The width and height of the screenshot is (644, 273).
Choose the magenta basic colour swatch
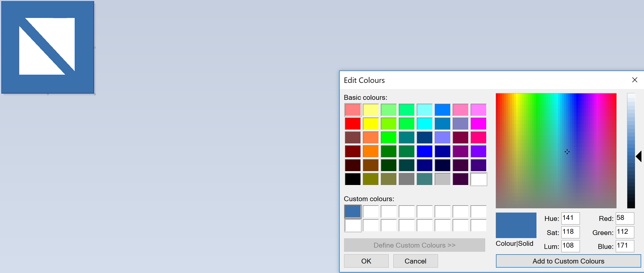pos(478,124)
